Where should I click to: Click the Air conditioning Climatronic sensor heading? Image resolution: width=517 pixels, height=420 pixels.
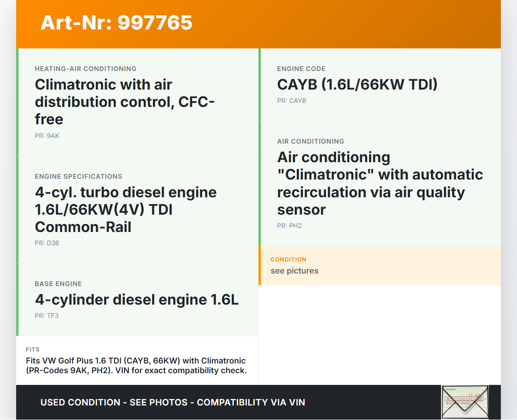coord(380,183)
